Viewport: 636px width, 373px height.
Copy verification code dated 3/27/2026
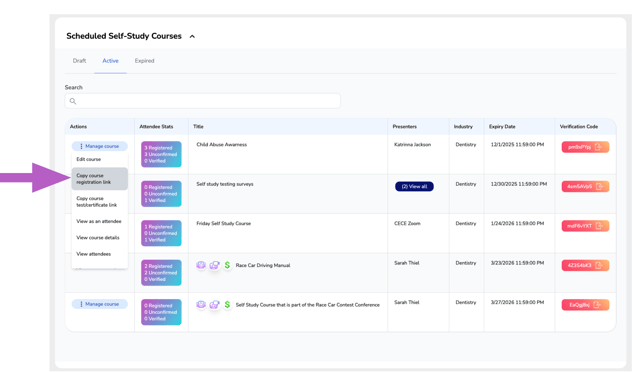coord(585,305)
